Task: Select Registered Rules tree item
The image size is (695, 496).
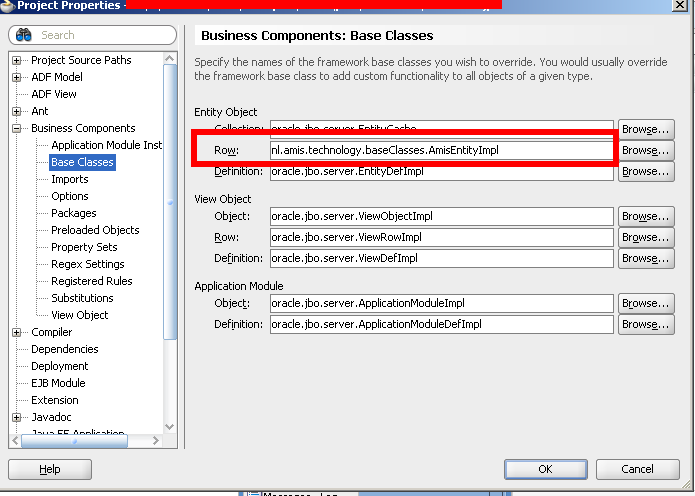Action: coord(92,281)
